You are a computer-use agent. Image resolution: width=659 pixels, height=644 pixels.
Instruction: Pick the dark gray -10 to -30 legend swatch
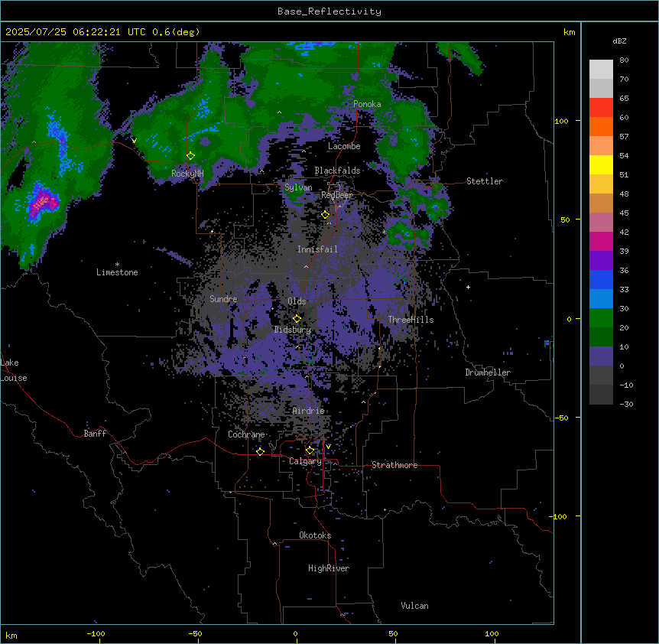click(601, 395)
